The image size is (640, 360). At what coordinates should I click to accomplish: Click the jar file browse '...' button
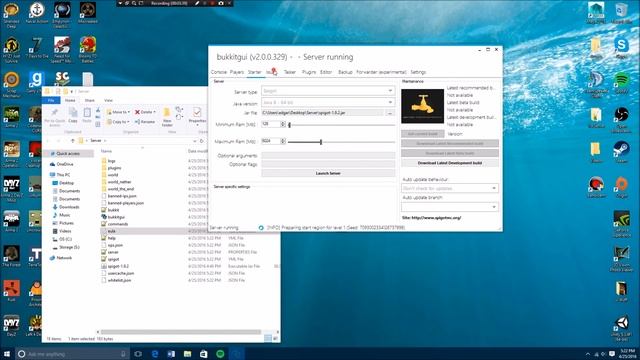click(x=390, y=113)
